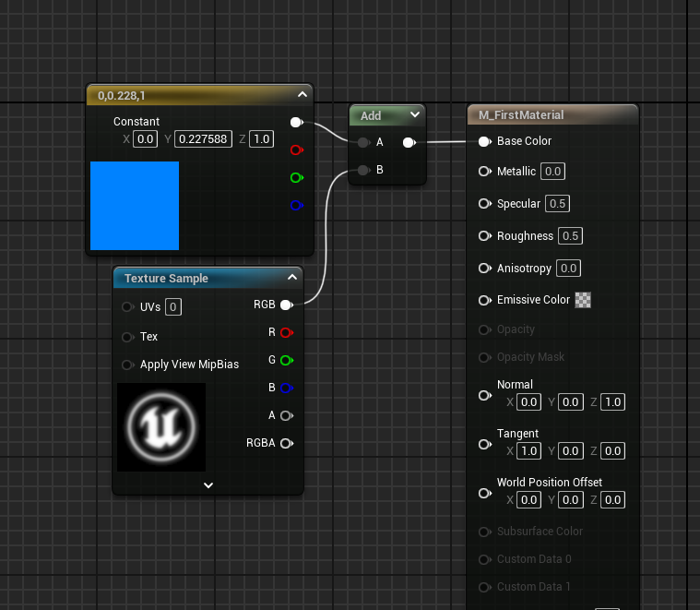Click the disabled Opacity pin
Image resolution: width=700 pixels, height=610 pixels.
485,330
